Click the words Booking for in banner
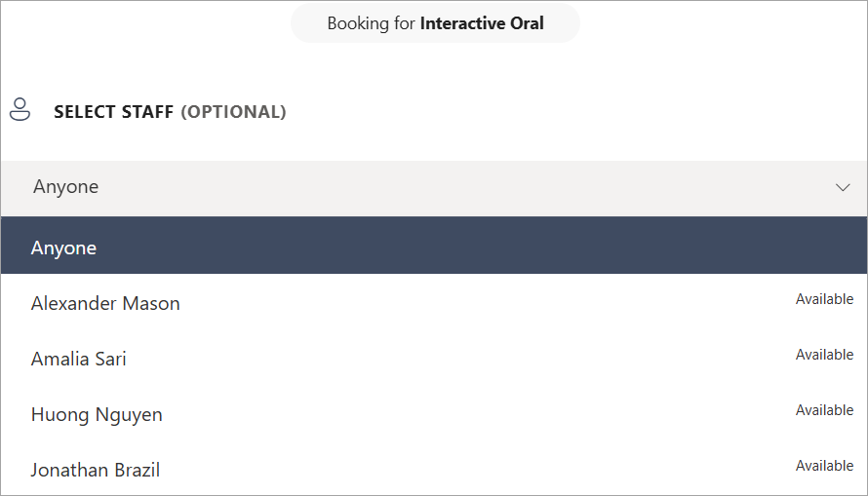 coord(371,23)
